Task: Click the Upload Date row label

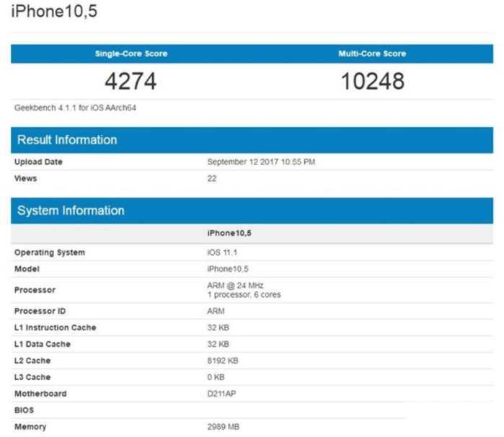Action: tap(38, 162)
